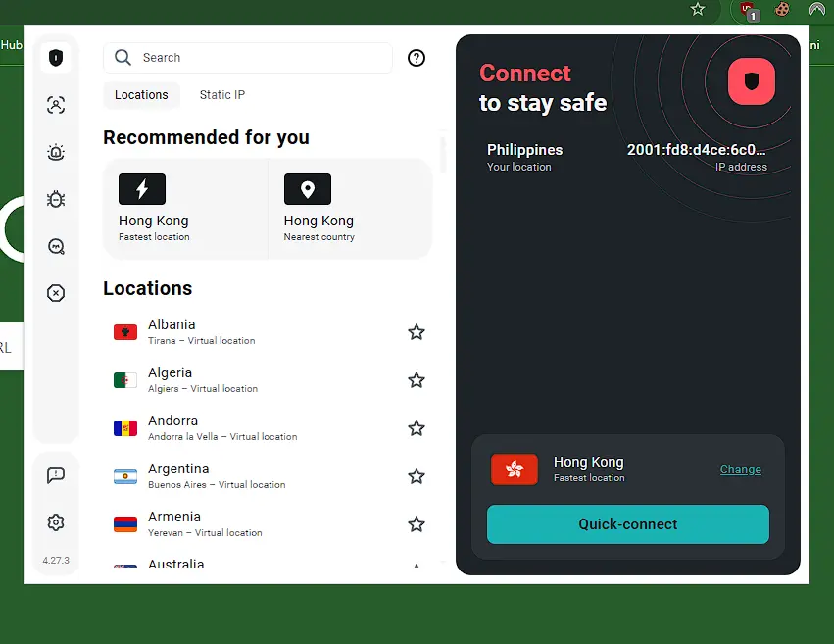Open the feedback speech bubble icon
Image resolution: width=834 pixels, height=644 pixels.
56,474
